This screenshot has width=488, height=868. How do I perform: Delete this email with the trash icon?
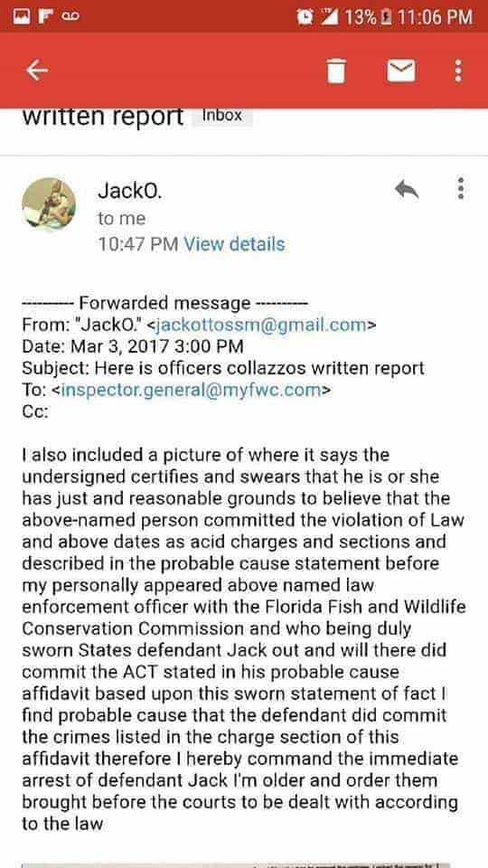coord(336,71)
